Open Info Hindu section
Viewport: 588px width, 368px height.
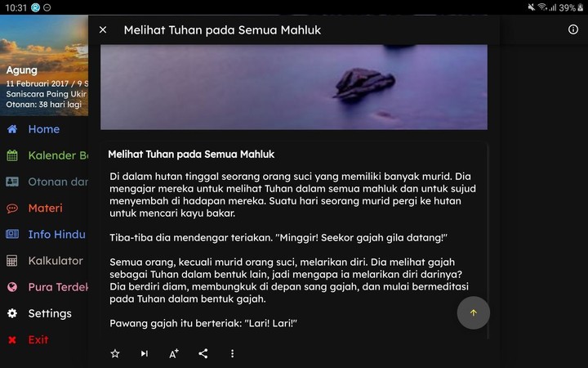click(44, 235)
